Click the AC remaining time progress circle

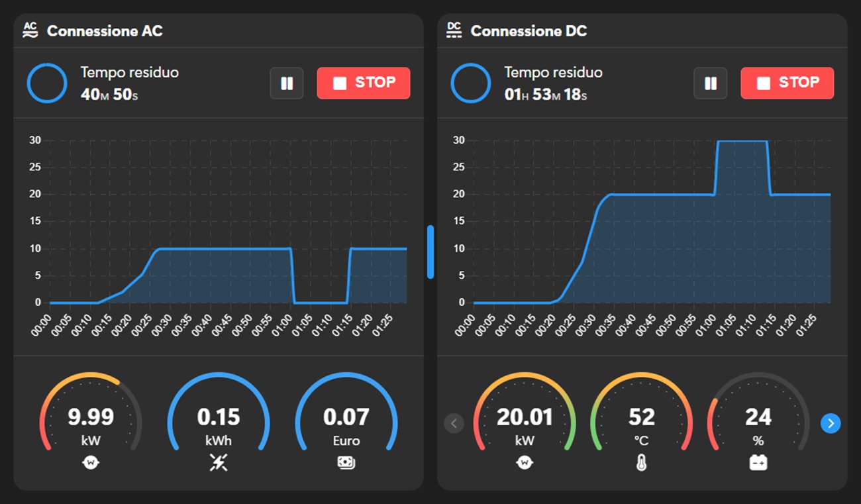coord(47,83)
